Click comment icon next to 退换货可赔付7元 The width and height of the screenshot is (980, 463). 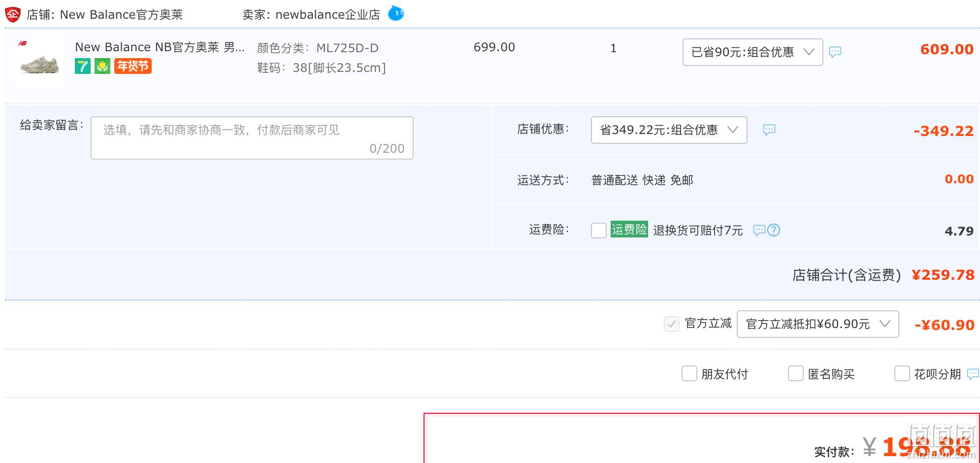click(x=759, y=230)
